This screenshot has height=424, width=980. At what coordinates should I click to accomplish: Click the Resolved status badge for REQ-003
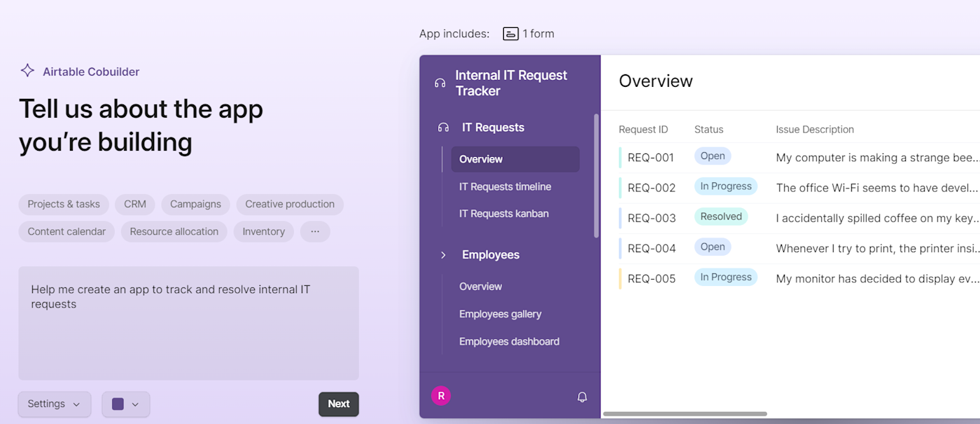click(721, 217)
